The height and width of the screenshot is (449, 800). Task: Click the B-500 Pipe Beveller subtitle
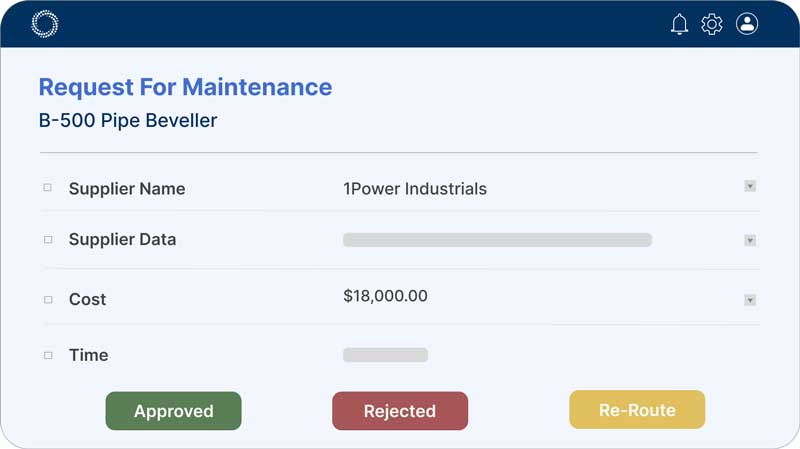[x=128, y=121]
